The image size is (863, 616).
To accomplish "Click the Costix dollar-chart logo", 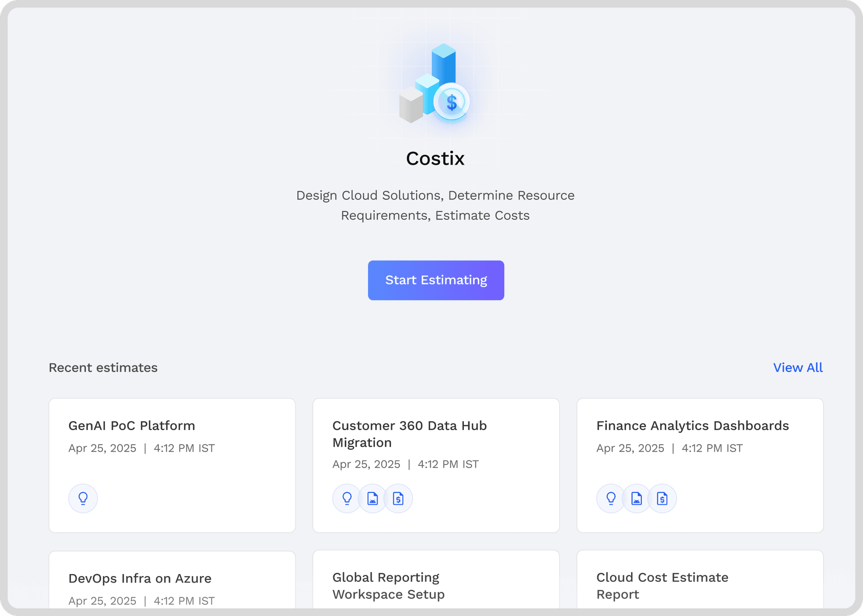I will coord(434,88).
